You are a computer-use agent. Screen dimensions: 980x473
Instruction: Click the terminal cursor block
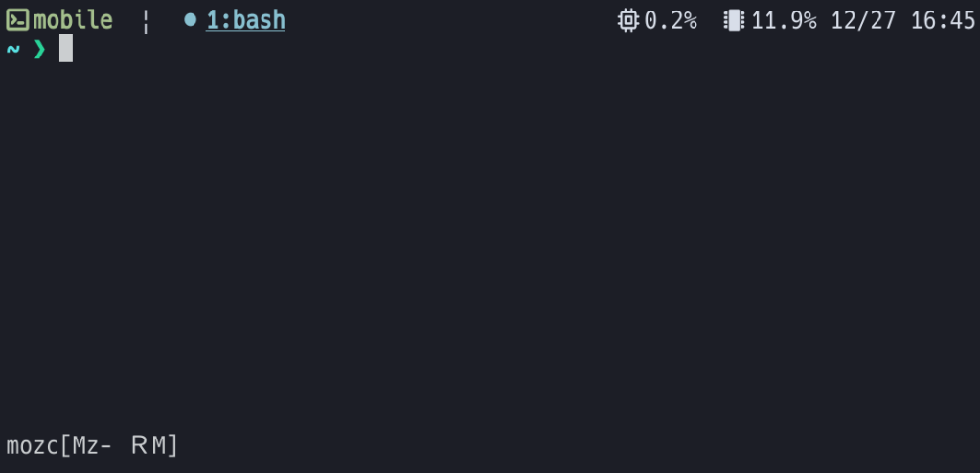point(66,48)
